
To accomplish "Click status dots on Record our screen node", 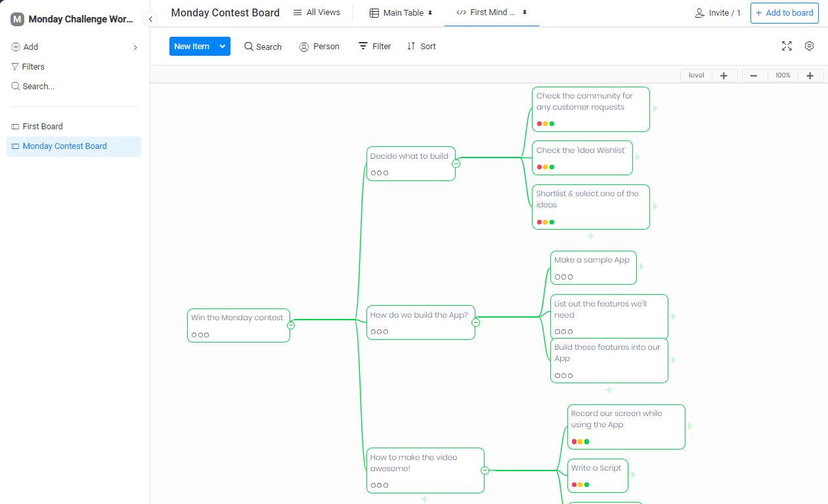I will tap(580, 442).
